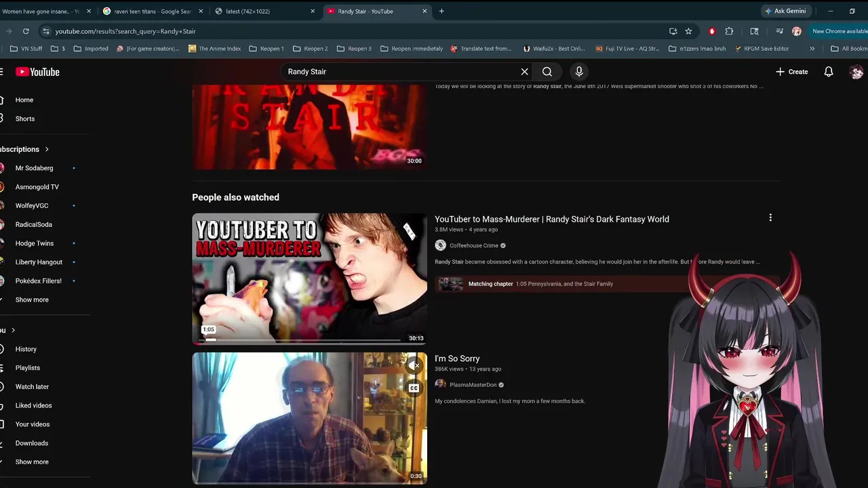Open The Anime Index bookmark
The image size is (868, 488).
click(x=214, y=49)
